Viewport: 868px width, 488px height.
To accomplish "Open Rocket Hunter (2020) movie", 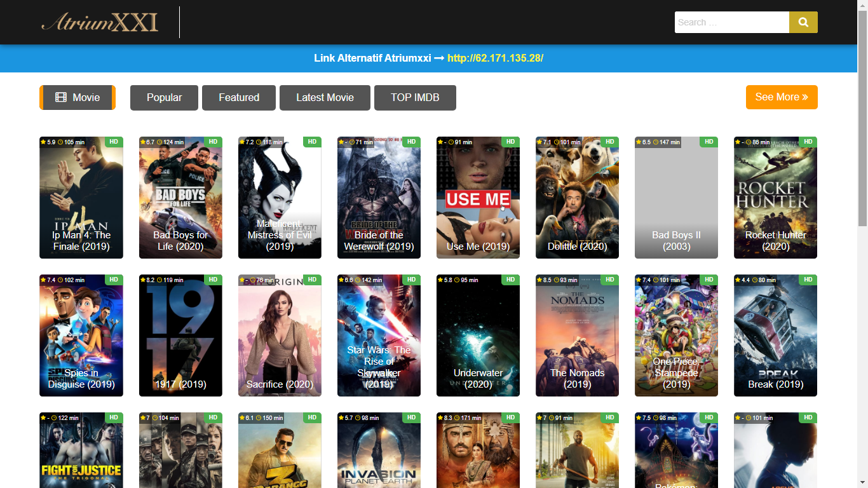I will (x=775, y=198).
